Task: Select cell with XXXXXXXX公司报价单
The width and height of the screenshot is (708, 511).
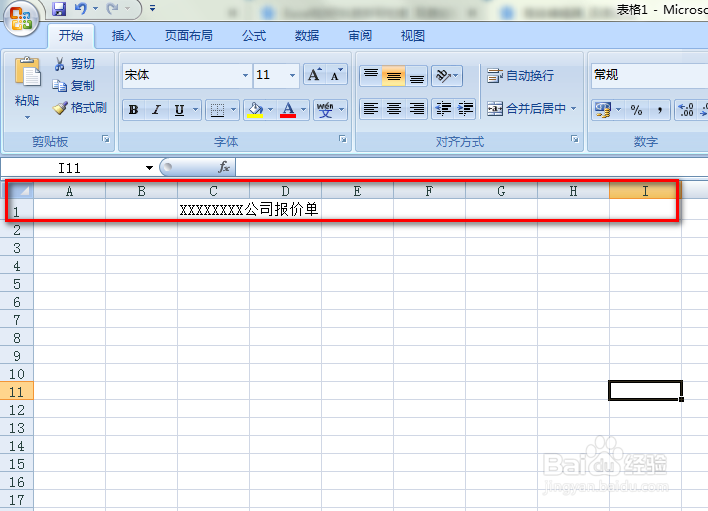Action: point(213,209)
